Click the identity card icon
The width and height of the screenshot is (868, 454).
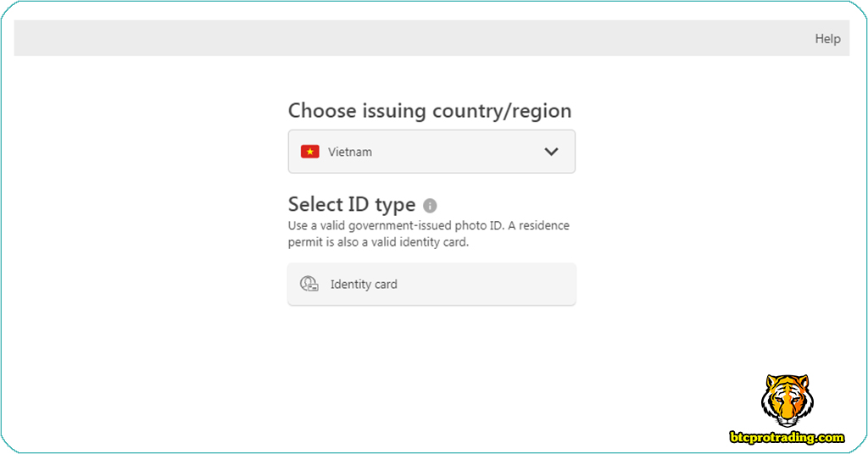(309, 285)
